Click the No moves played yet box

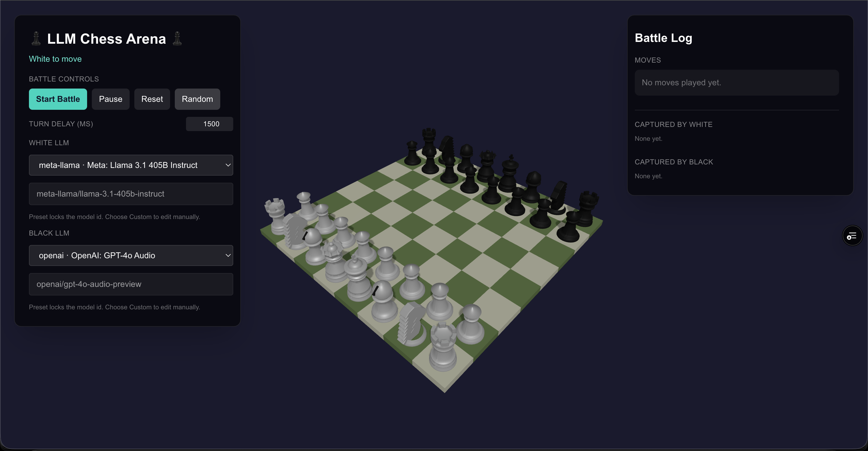(x=737, y=83)
